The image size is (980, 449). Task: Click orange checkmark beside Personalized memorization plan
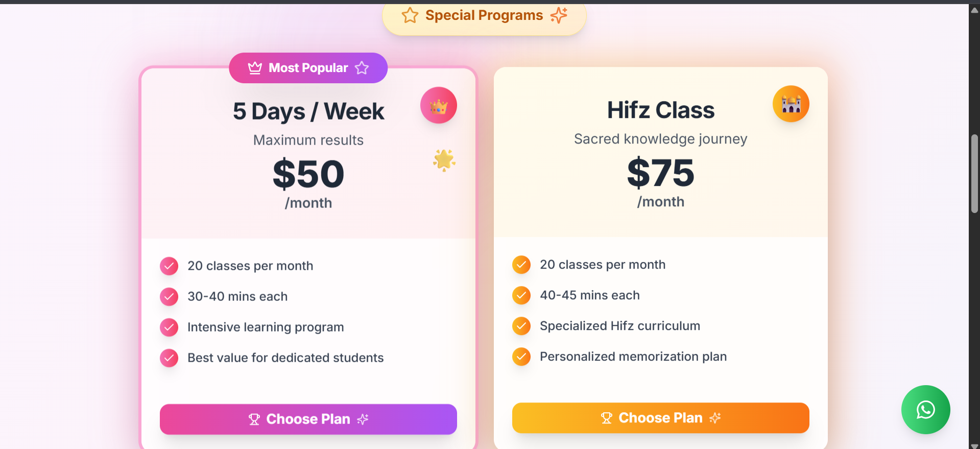521,357
